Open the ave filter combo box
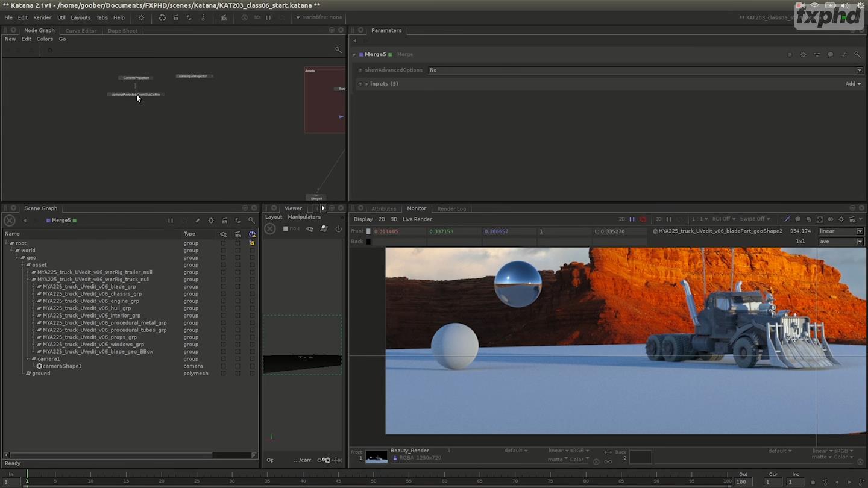The height and width of the screenshot is (488, 868). point(841,242)
